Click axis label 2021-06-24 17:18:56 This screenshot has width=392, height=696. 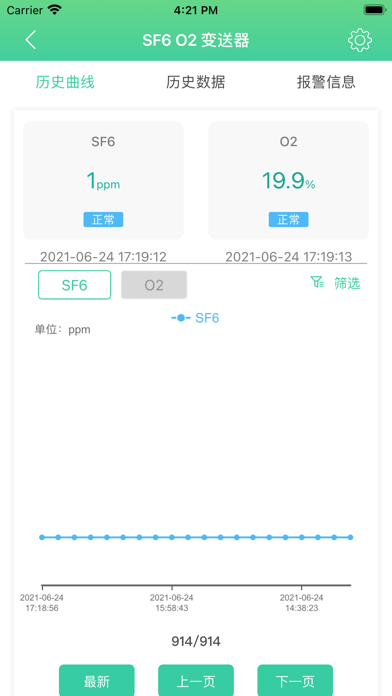42,603
